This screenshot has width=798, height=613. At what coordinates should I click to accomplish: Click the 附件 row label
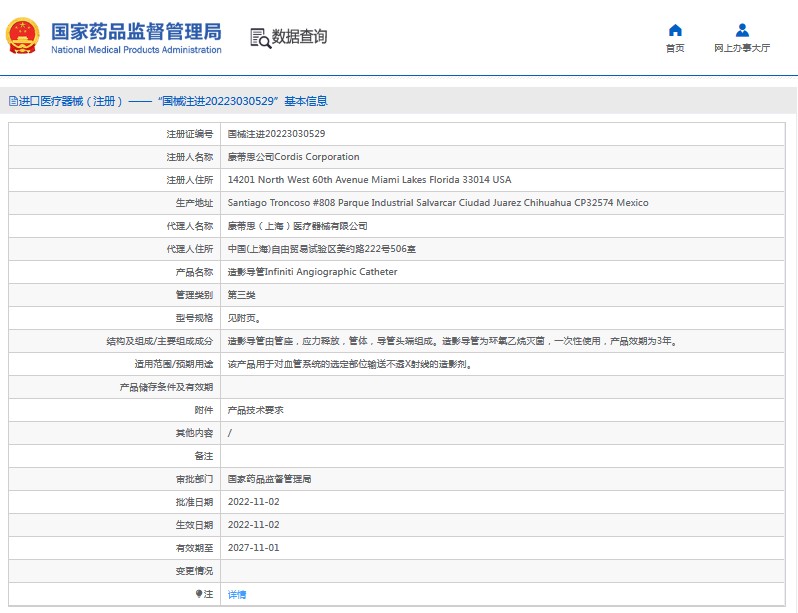(x=204, y=410)
